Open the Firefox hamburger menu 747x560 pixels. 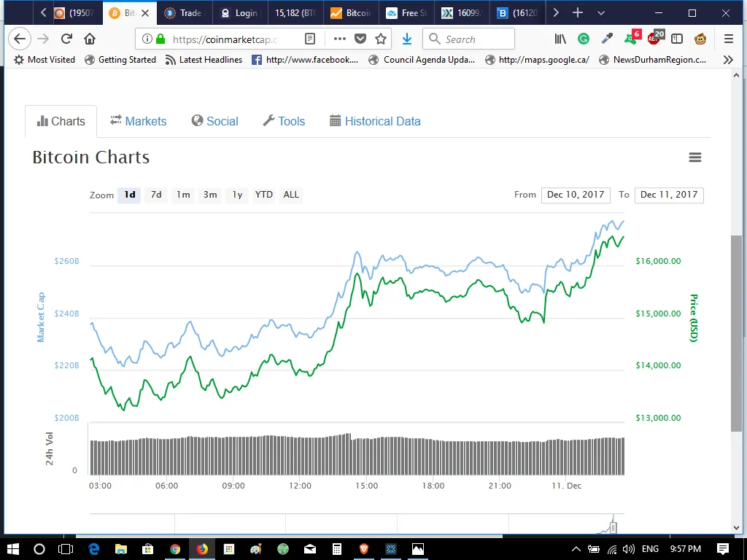(x=729, y=39)
